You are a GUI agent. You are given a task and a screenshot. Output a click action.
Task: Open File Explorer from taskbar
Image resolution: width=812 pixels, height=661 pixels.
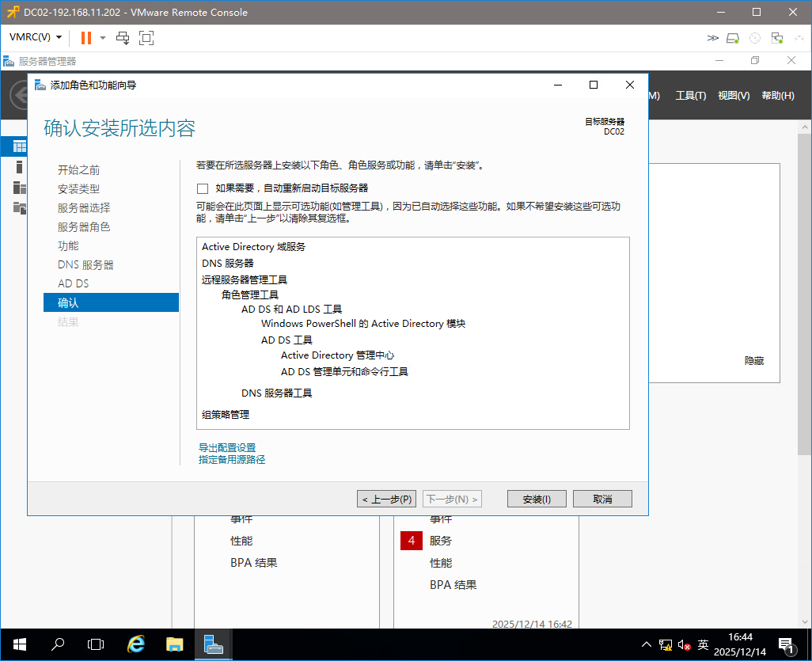(175, 645)
